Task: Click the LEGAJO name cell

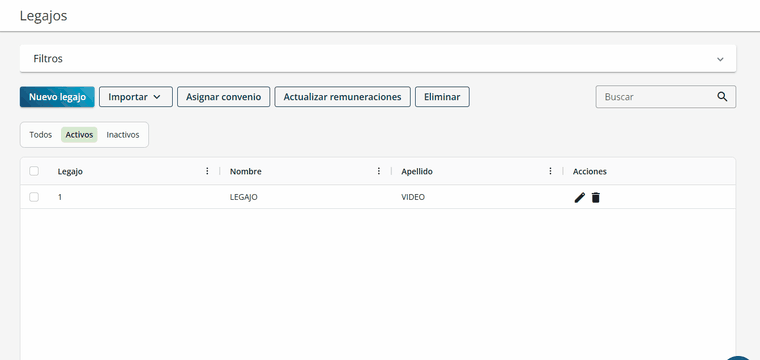Action: [244, 197]
